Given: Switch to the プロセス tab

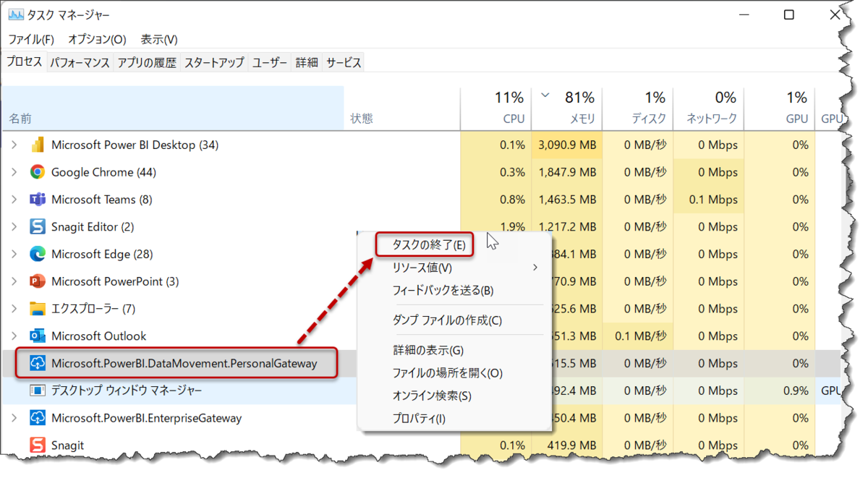Looking at the screenshot, I should point(25,62).
